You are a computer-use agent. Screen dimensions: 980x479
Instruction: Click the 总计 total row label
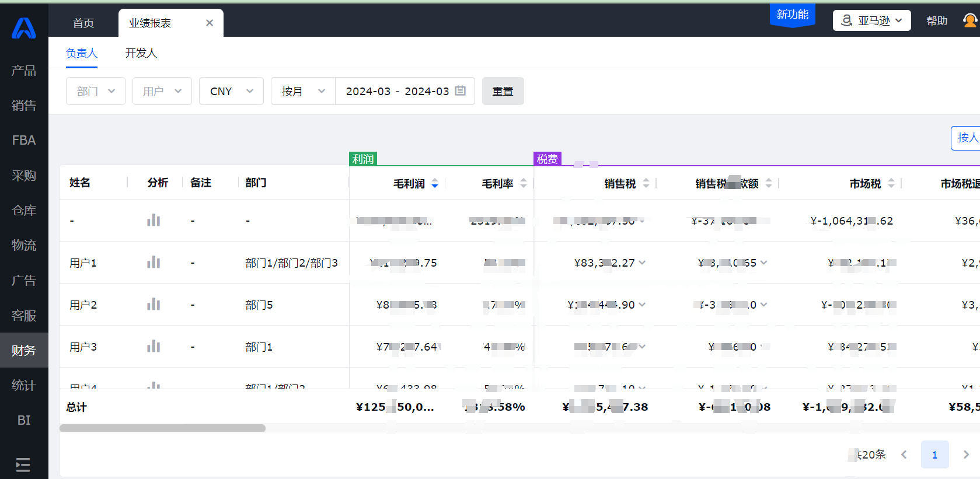[x=76, y=407]
